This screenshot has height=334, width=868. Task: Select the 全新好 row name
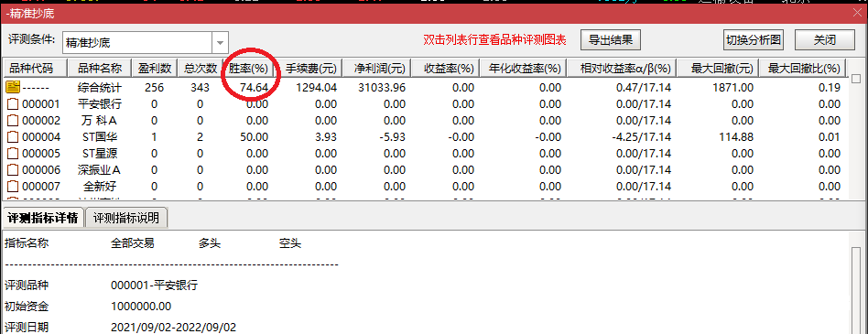click(99, 187)
